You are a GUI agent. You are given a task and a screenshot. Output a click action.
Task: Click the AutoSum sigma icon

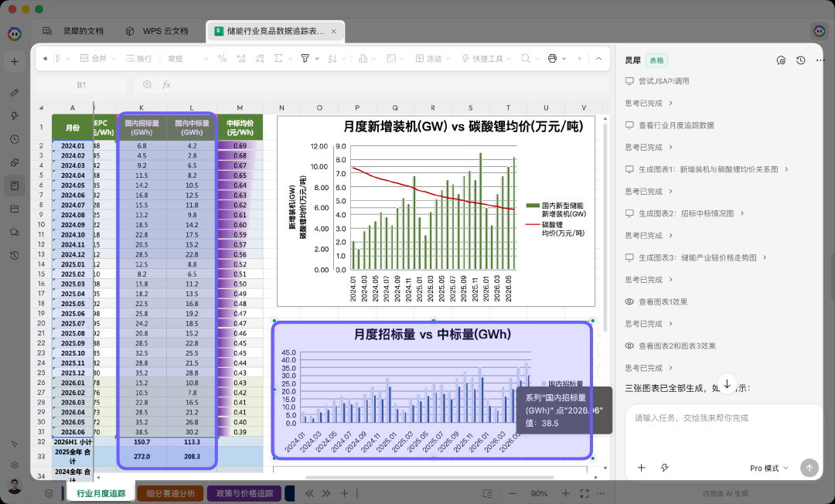point(278,59)
